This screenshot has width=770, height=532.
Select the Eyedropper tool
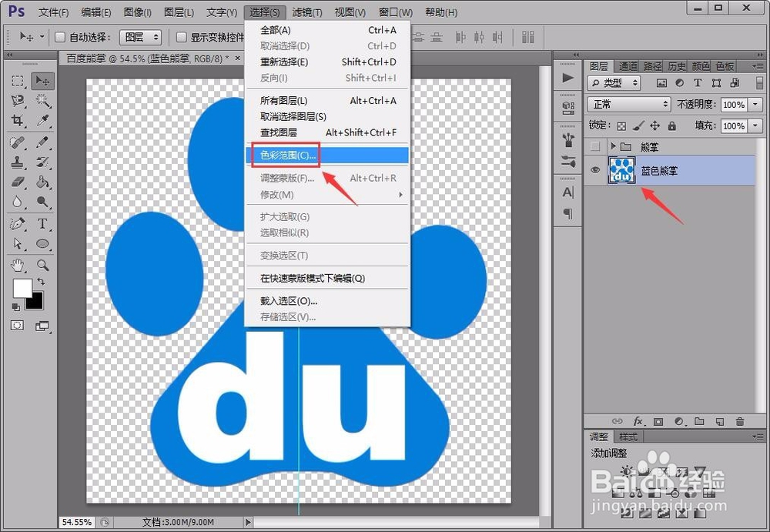pyautogui.click(x=42, y=120)
